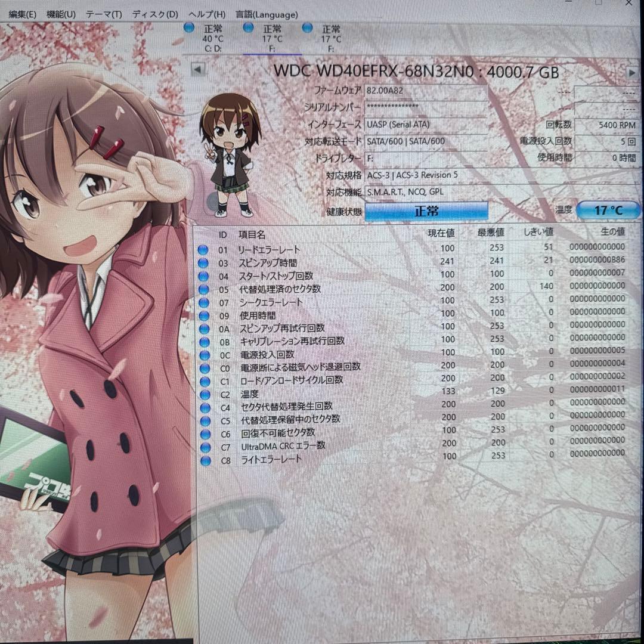
Task: Click the status dot for ライトエラーレート
Action: (206, 458)
